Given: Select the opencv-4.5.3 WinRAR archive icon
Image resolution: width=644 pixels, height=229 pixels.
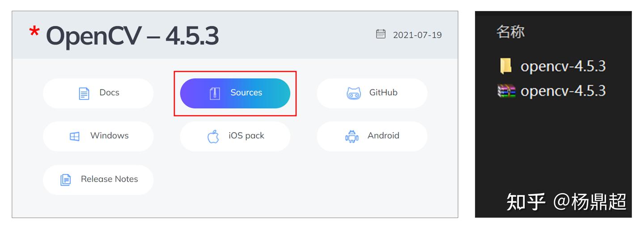Looking at the screenshot, I should click(506, 91).
